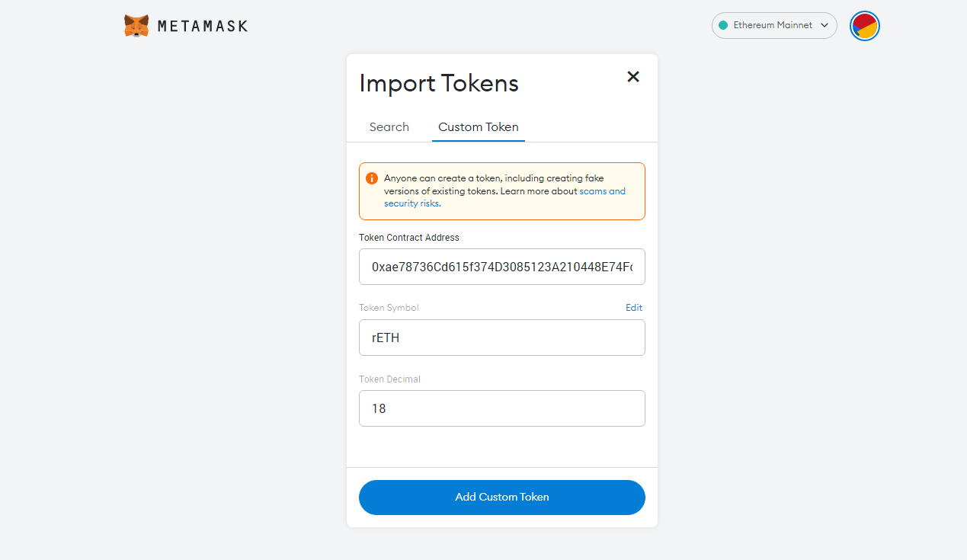Switch to the Search tab

389,127
